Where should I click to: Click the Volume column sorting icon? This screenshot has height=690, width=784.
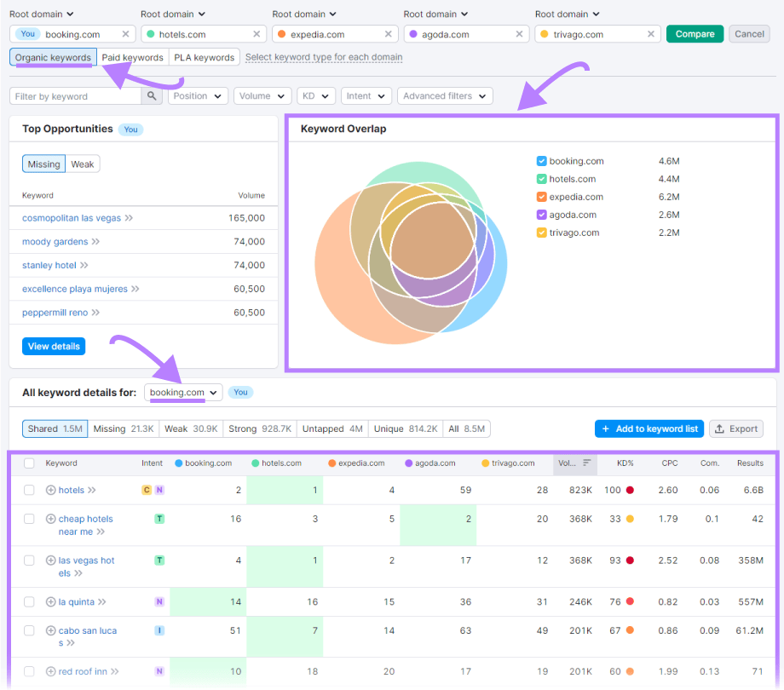[588, 463]
